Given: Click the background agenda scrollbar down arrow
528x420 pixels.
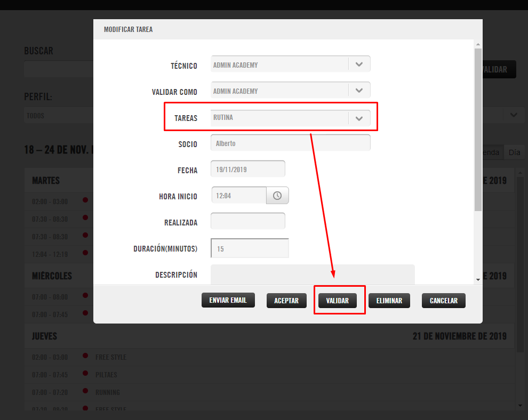Looking at the screenshot, I should (x=520, y=406).
